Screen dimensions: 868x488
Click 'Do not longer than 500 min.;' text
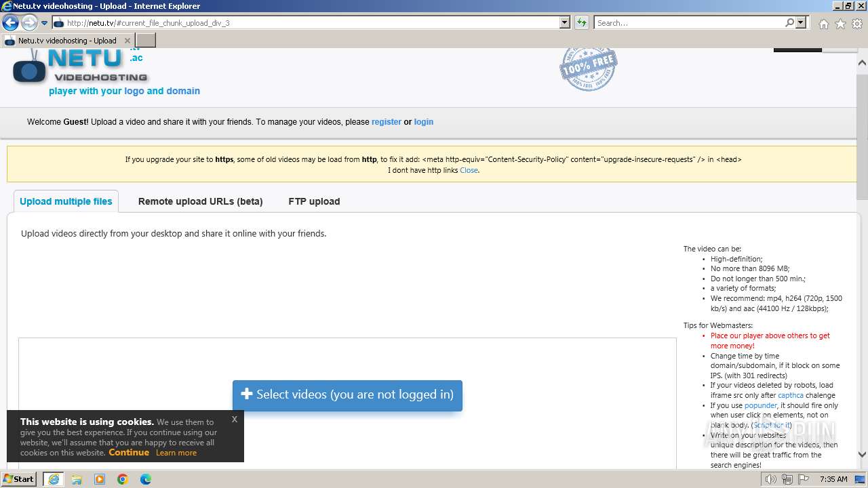click(x=757, y=279)
